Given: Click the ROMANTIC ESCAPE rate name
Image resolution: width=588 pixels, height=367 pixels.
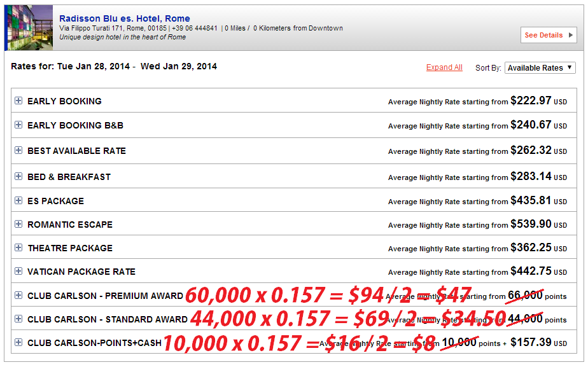Looking at the screenshot, I should (x=70, y=225).
